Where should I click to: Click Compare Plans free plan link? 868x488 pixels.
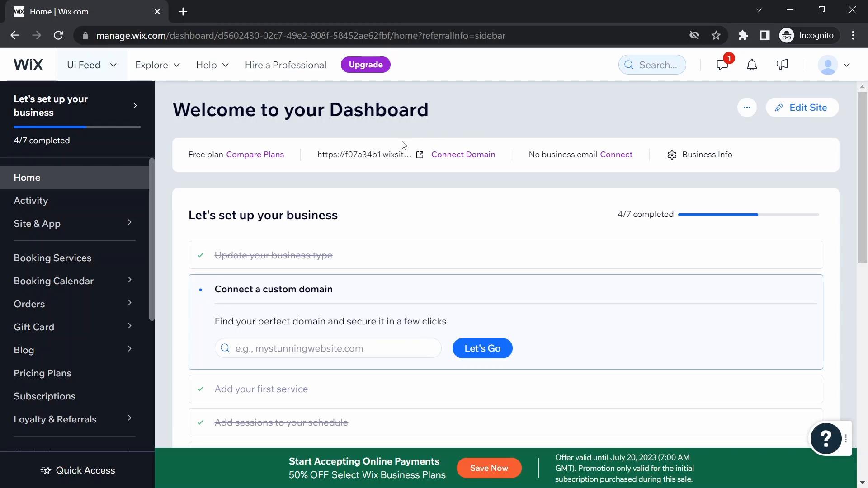[x=255, y=154]
